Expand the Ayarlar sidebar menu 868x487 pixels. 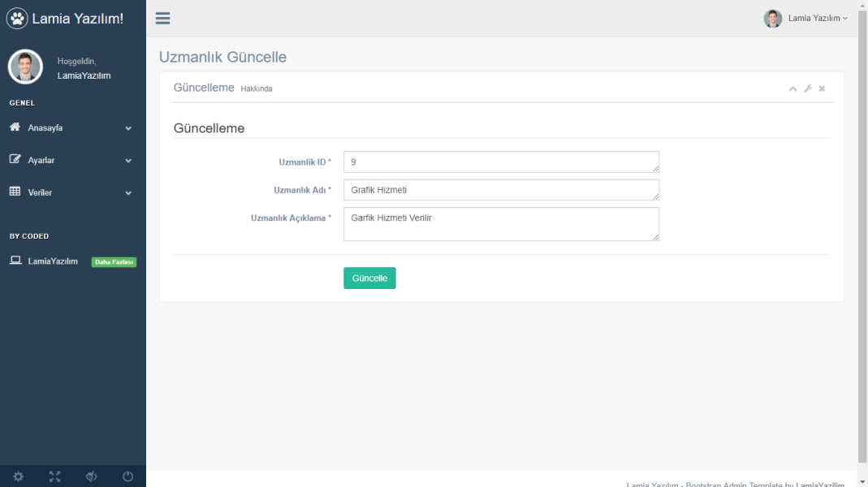click(71, 161)
